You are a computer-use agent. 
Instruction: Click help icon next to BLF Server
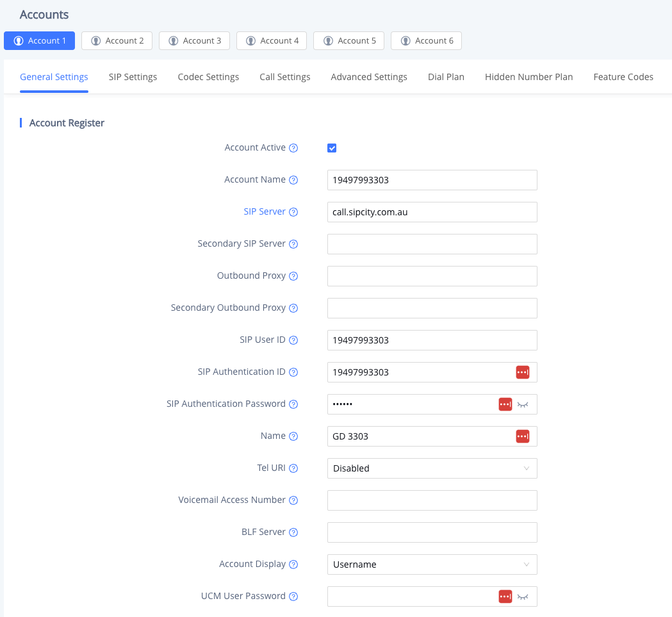pyautogui.click(x=293, y=532)
